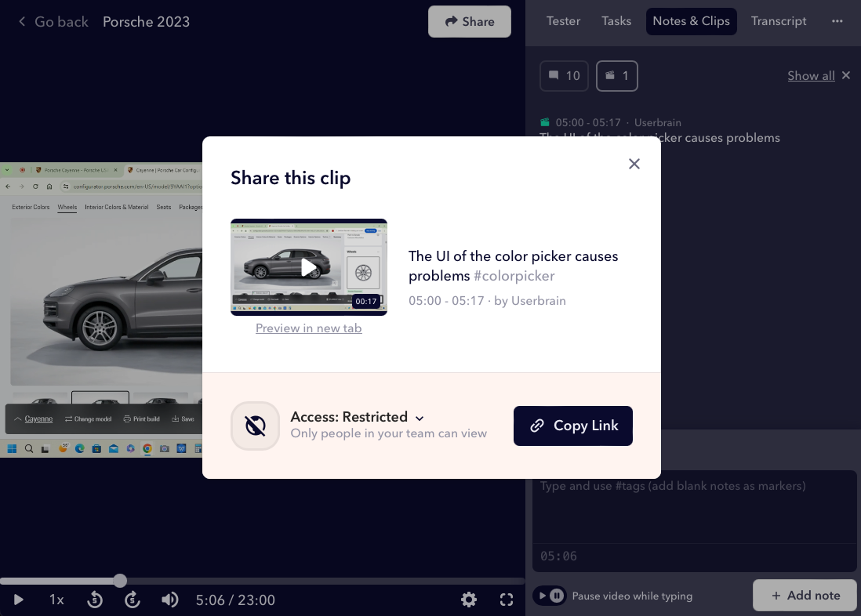This screenshot has height=616, width=861.
Task: Mute the video volume
Action: (x=169, y=600)
